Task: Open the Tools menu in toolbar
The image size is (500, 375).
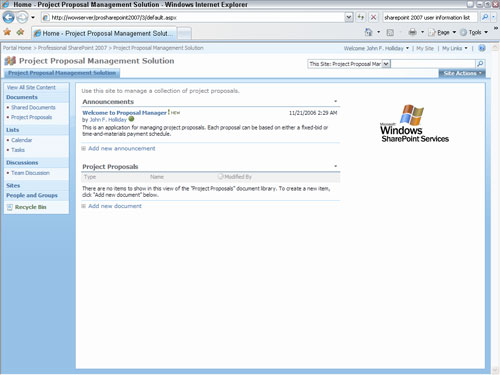Action: click(474, 32)
